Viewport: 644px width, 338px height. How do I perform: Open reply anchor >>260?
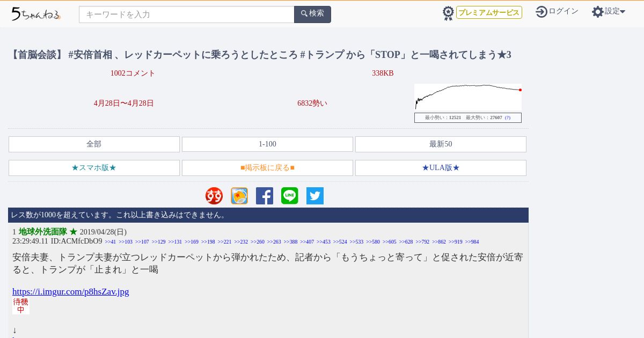click(258, 242)
